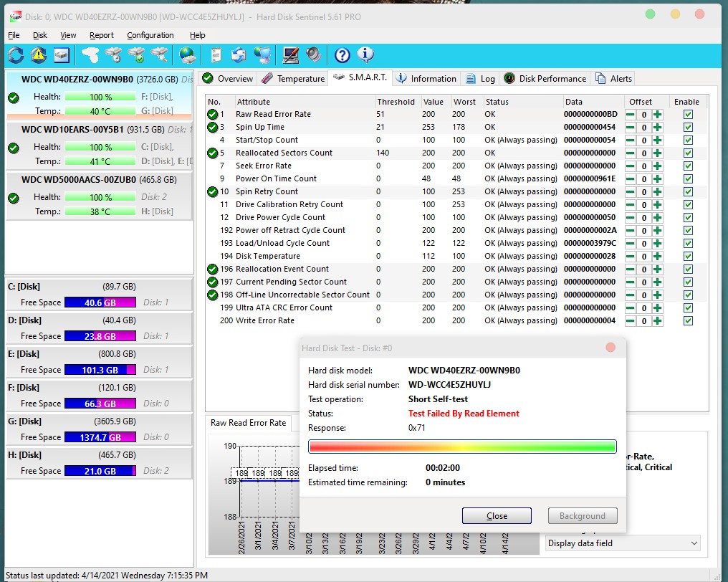This screenshot has height=582, width=728.
Task: Click the monitor with screwdriver configuration icon
Action: tap(291, 55)
